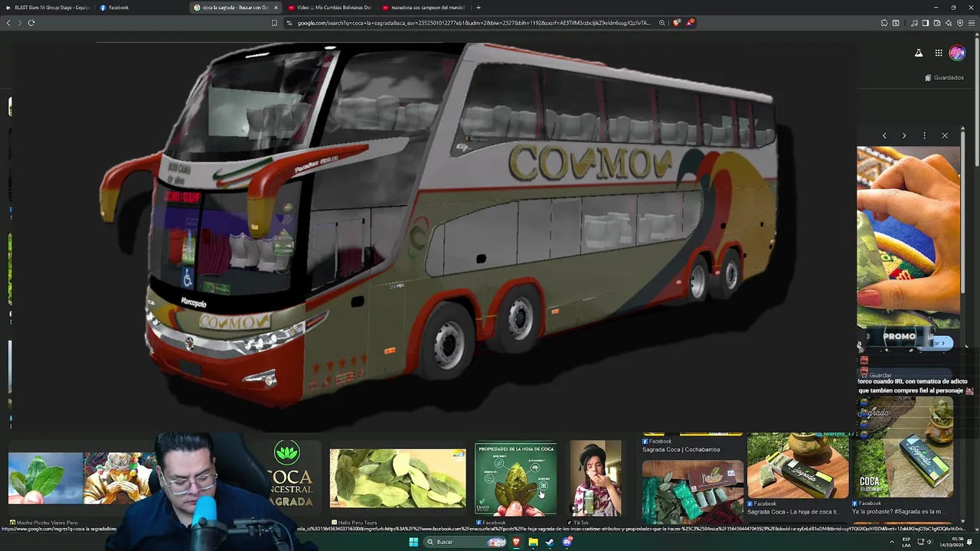
Task: Open File Explorer from the taskbar
Action: pos(533,542)
